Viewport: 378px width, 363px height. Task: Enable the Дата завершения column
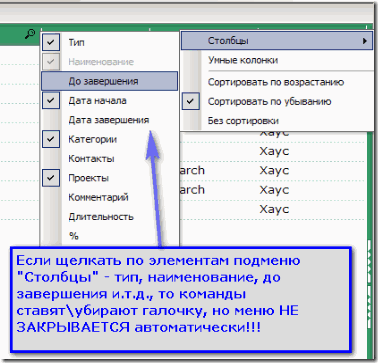(x=109, y=120)
